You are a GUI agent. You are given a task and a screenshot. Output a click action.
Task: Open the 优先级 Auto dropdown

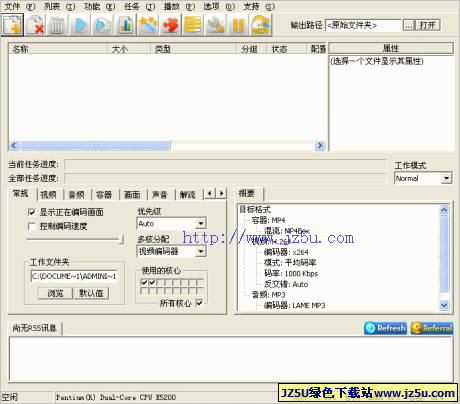pyautogui.click(x=201, y=223)
